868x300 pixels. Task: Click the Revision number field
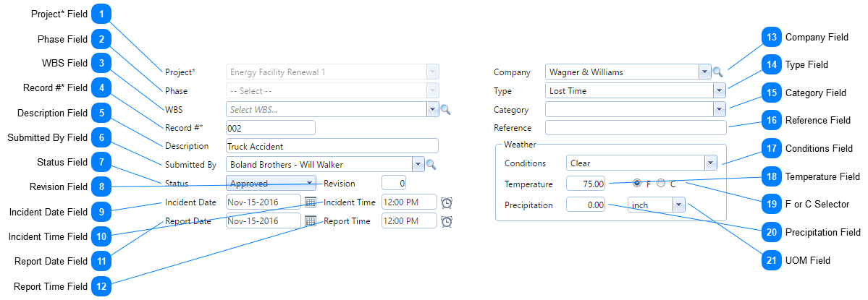[394, 184]
